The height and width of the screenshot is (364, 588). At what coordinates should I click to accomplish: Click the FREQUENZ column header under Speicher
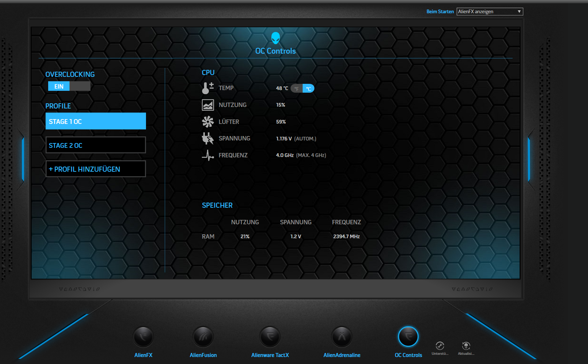tap(346, 222)
